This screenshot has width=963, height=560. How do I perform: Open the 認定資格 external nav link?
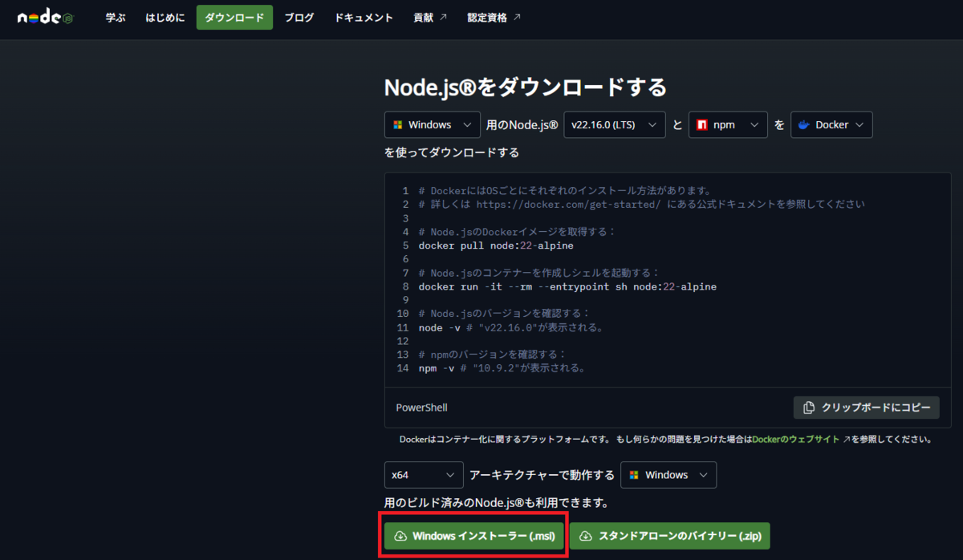coord(494,18)
